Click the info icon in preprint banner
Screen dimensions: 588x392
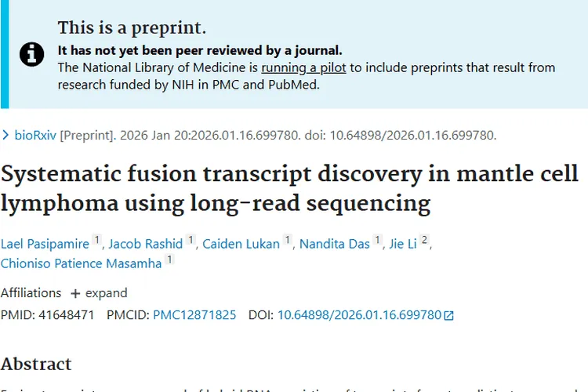[x=31, y=53]
